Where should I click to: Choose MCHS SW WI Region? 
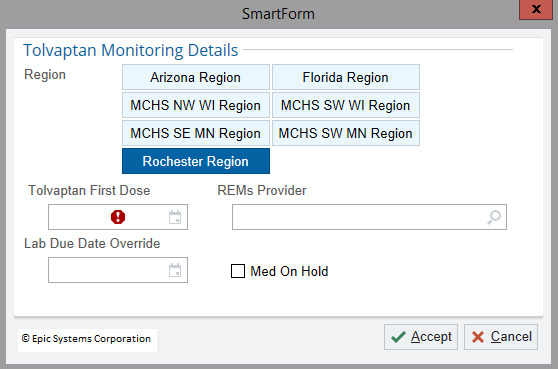point(346,105)
